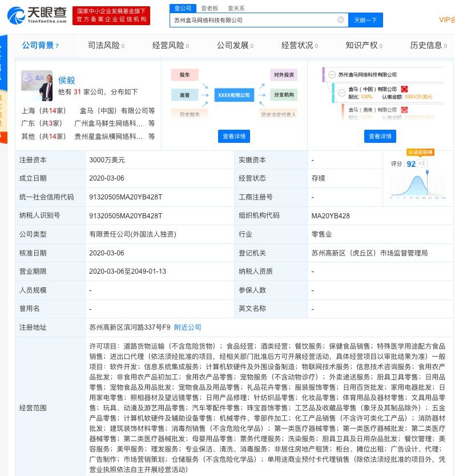Open the 历史信息 tab
Viewport: 455px width, 476px height.
[428, 46]
